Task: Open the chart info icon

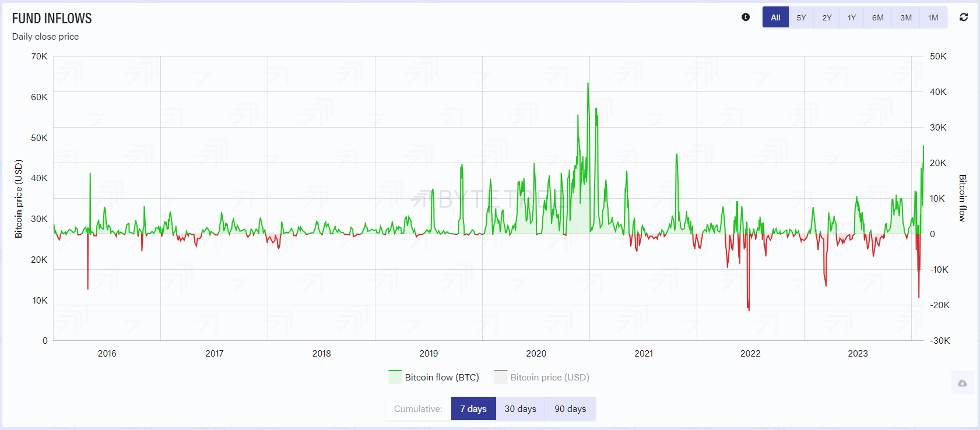Action: [x=746, y=17]
